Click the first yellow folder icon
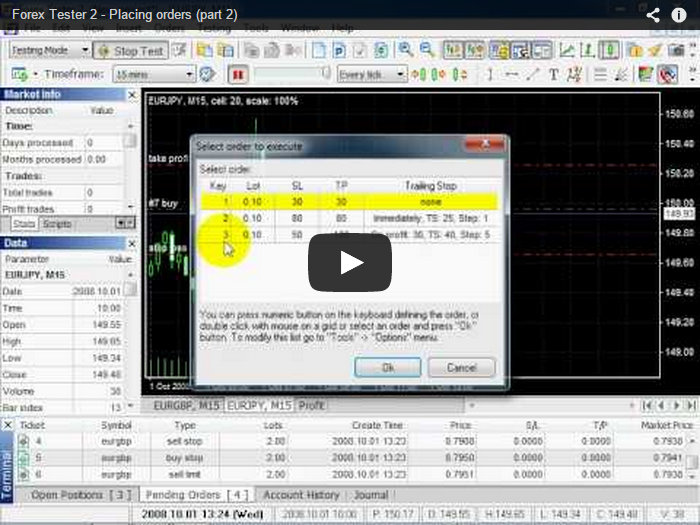 click(x=204, y=50)
